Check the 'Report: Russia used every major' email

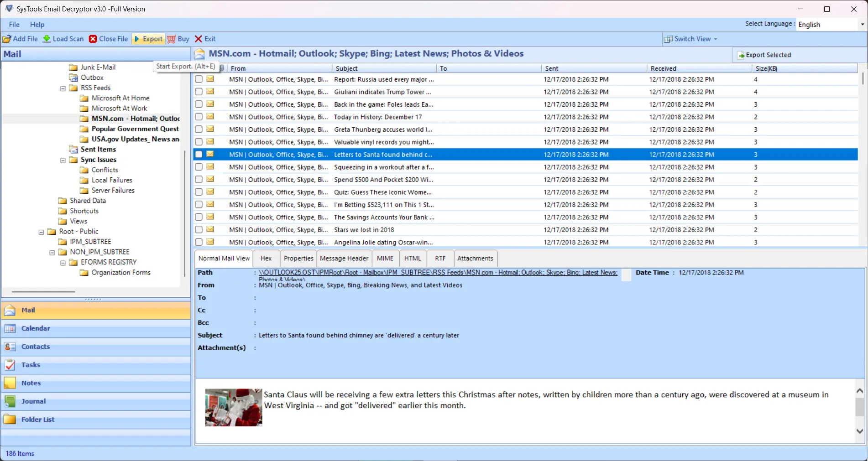point(199,79)
